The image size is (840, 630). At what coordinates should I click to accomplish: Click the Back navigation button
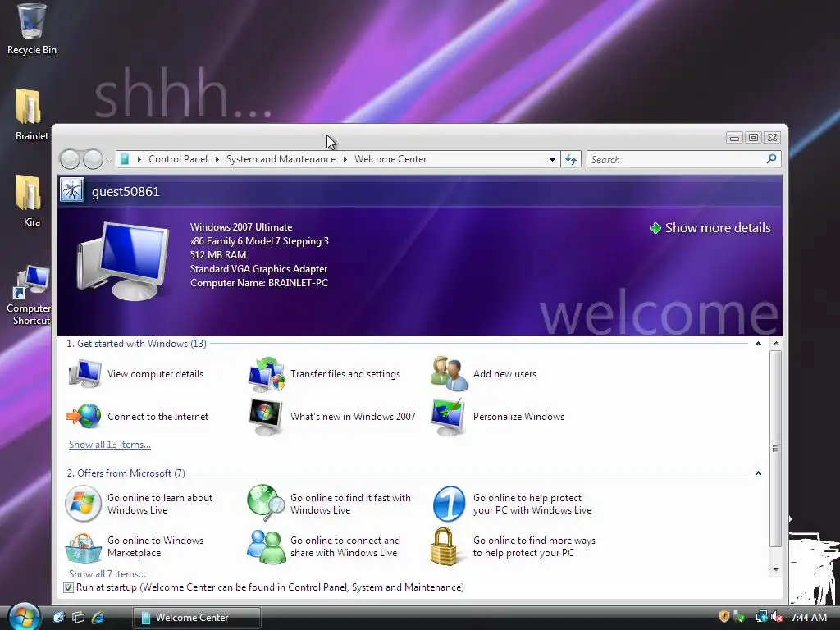click(x=70, y=159)
